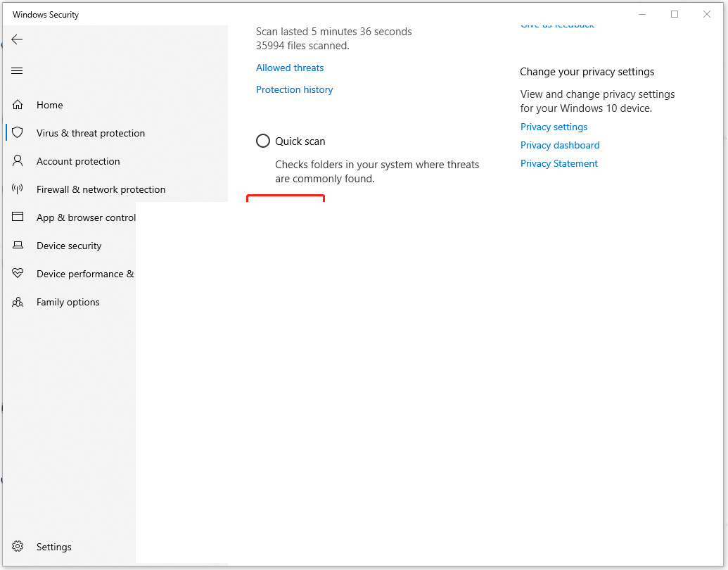Toggle the hamburger navigation menu

tap(17, 70)
